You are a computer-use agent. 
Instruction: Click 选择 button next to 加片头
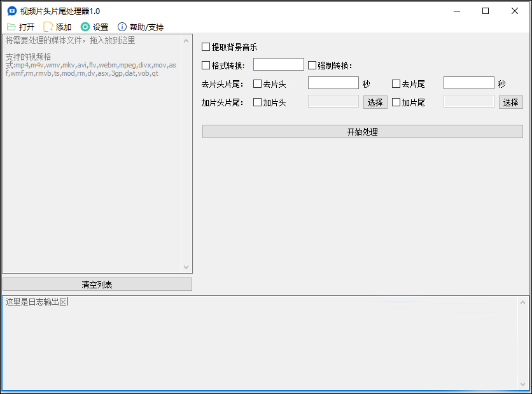(375, 102)
